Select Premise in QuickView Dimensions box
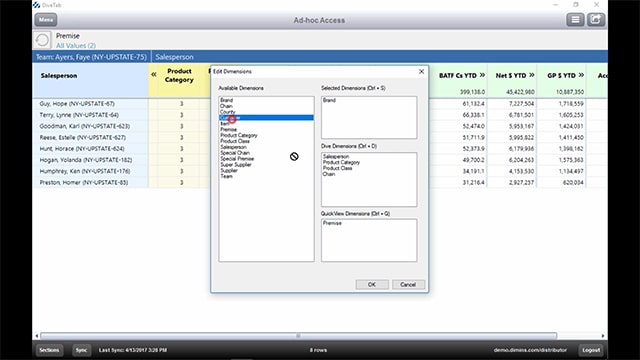Screen dimensions: 640x360 coord(332,223)
